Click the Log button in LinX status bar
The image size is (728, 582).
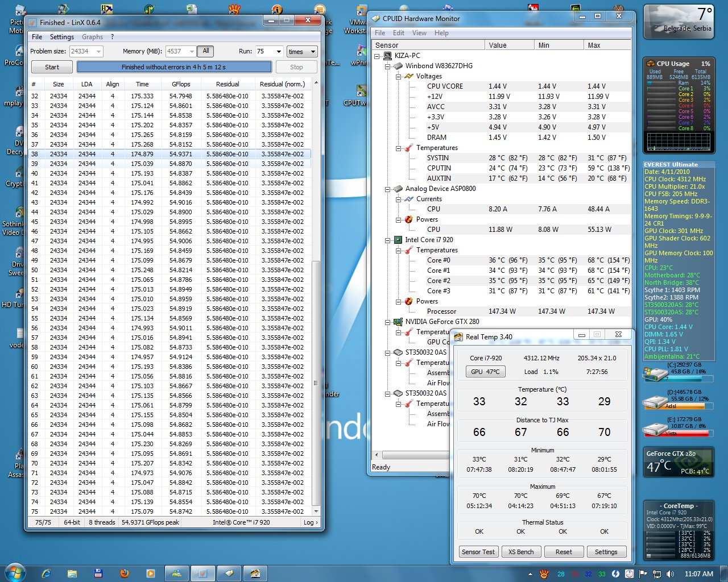[311, 522]
